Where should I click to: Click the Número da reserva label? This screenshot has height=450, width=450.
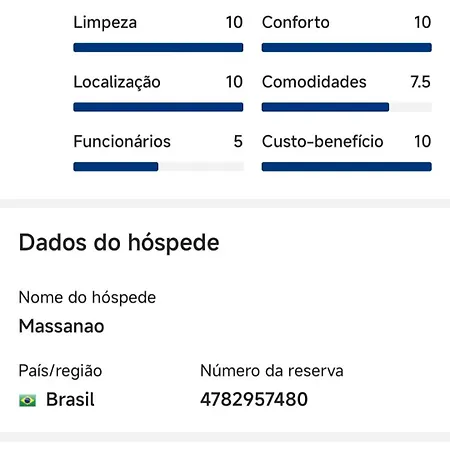pos(272,371)
